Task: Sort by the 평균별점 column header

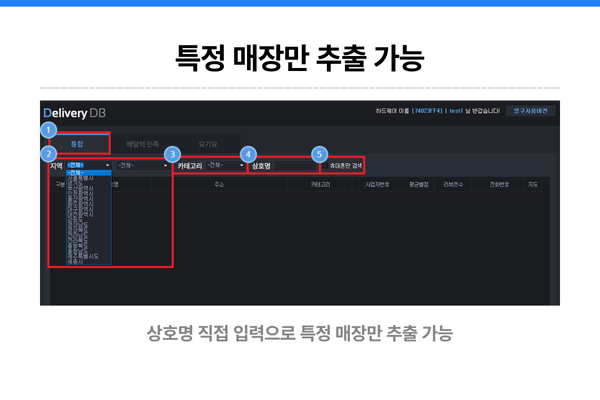Action: 419,184
